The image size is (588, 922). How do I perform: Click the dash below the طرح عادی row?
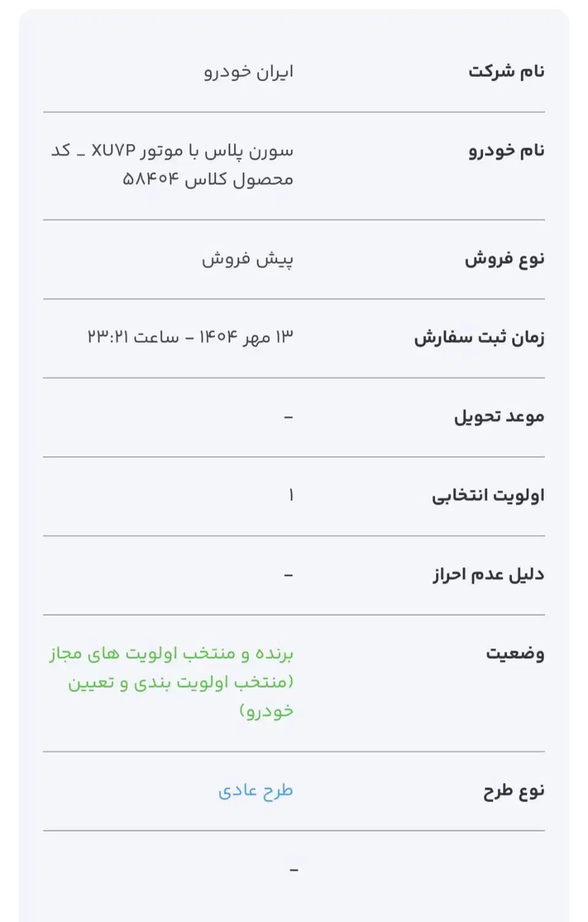click(294, 870)
